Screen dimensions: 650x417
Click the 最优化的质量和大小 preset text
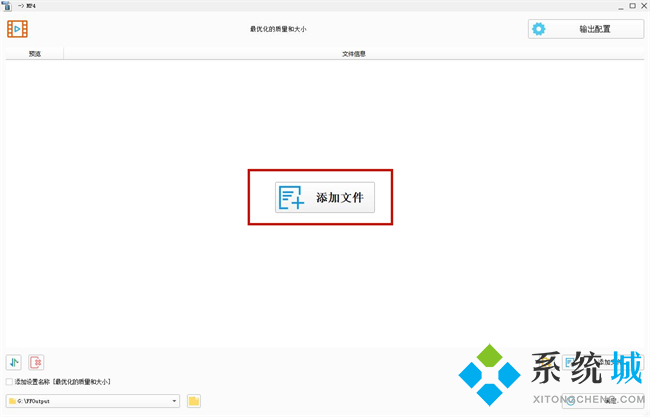(x=278, y=29)
